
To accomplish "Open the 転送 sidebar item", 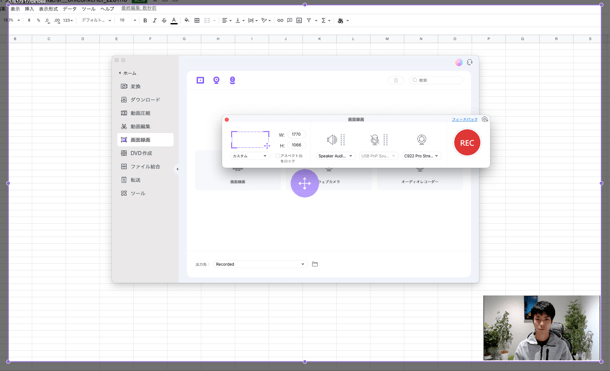I will (x=145, y=180).
